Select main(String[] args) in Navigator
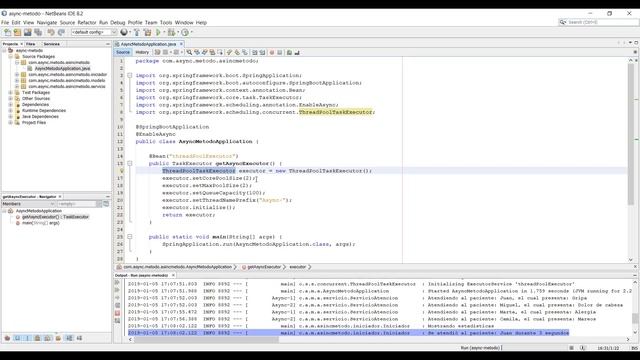The height and width of the screenshot is (360, 640). (41, 223)
